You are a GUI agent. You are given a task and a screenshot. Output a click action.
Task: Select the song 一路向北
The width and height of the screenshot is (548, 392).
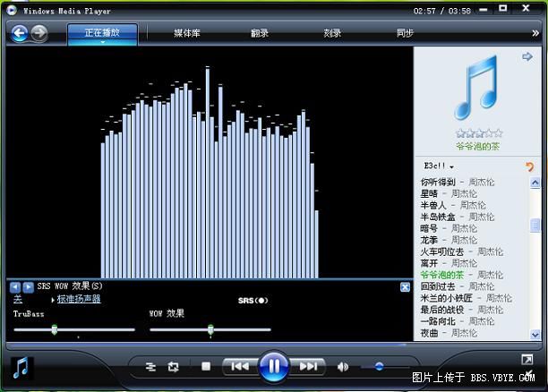pos(458,321)
